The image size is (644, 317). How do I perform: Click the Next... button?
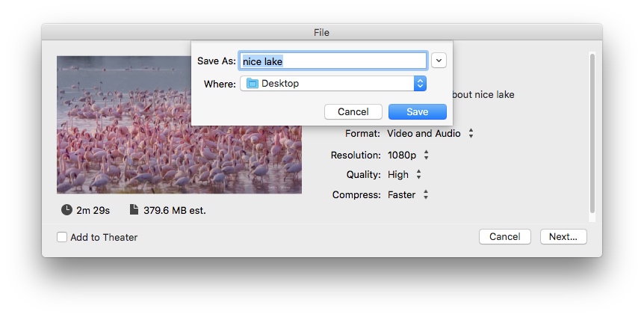(563, 236)
